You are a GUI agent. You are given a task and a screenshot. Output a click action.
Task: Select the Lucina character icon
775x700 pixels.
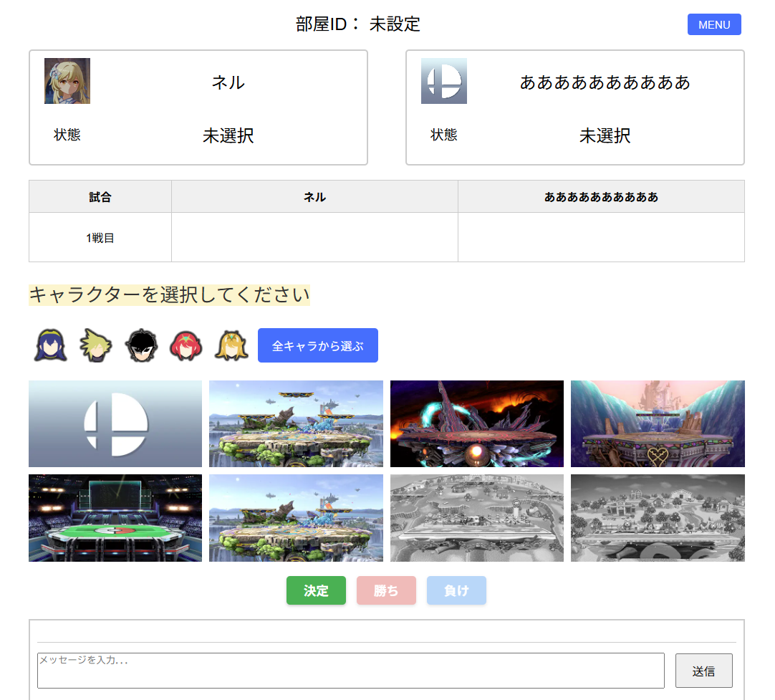pyautogui.click(x=51, y=345)
